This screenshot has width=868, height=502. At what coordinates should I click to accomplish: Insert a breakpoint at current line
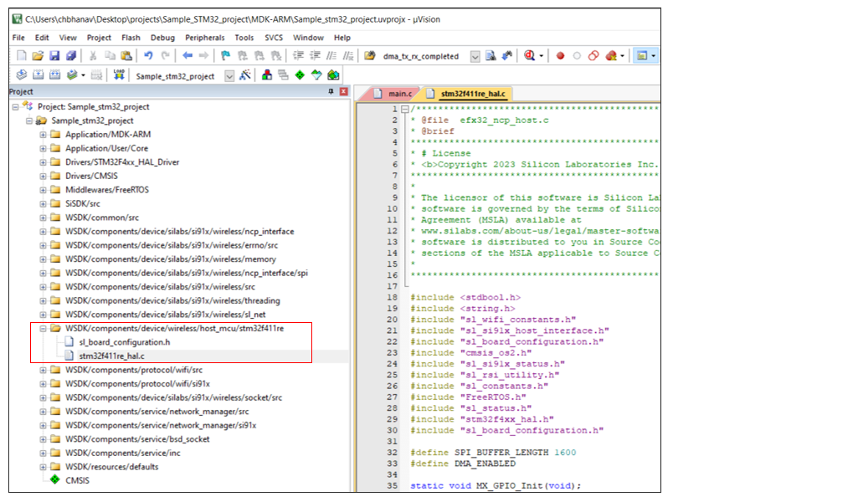click(x=561, y=55)
